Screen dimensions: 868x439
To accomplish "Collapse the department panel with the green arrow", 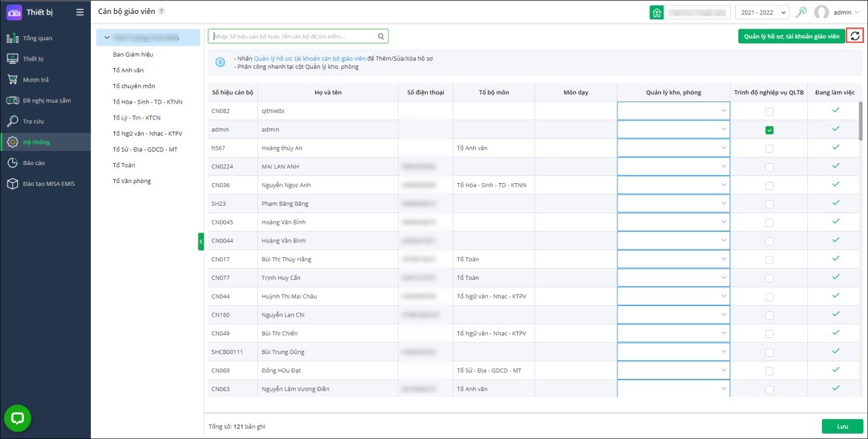I will (x=200, y=241).
